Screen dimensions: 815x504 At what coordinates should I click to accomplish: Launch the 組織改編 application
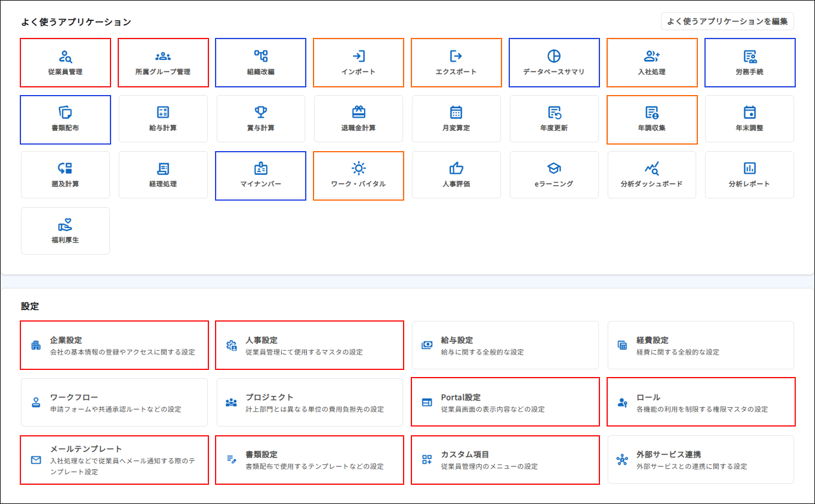[261, 63]
